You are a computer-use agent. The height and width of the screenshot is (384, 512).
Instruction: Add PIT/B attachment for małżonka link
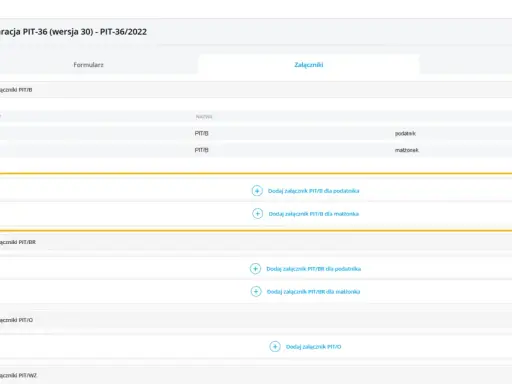(x=314, y=214)
